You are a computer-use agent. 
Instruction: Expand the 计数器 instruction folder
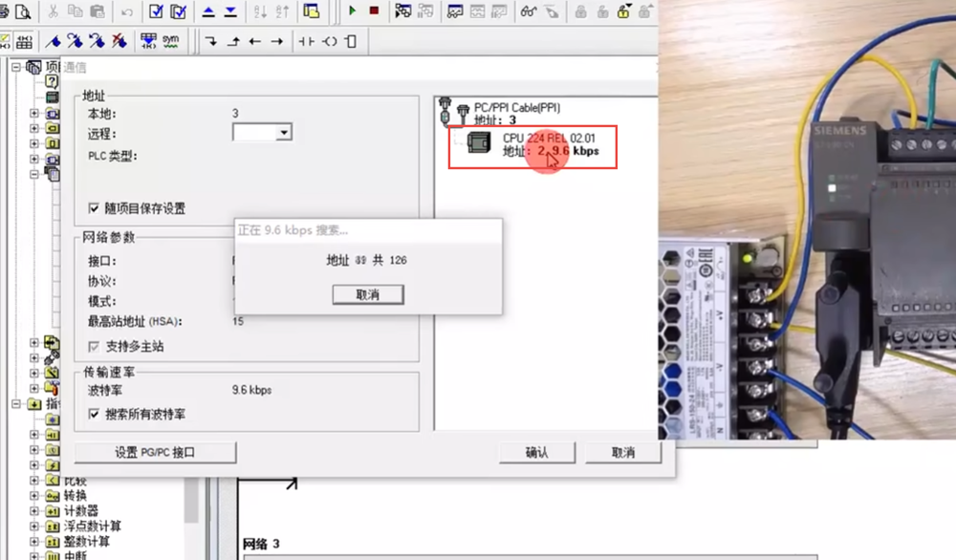click(x=34, y=510)
